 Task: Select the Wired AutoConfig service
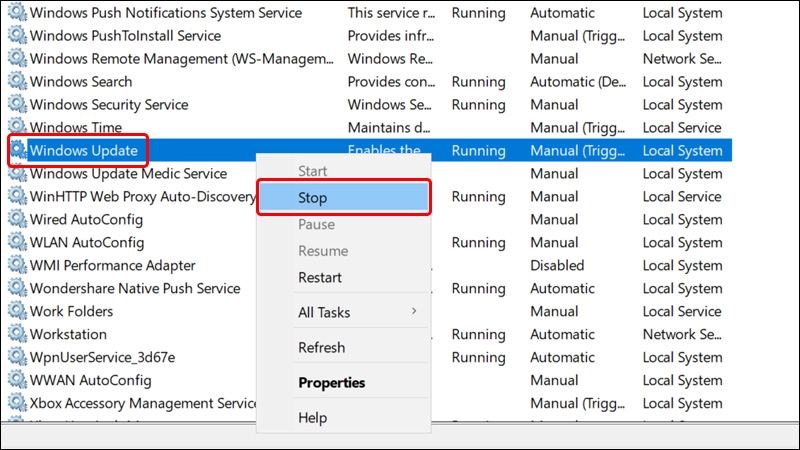tap(86, 219)
